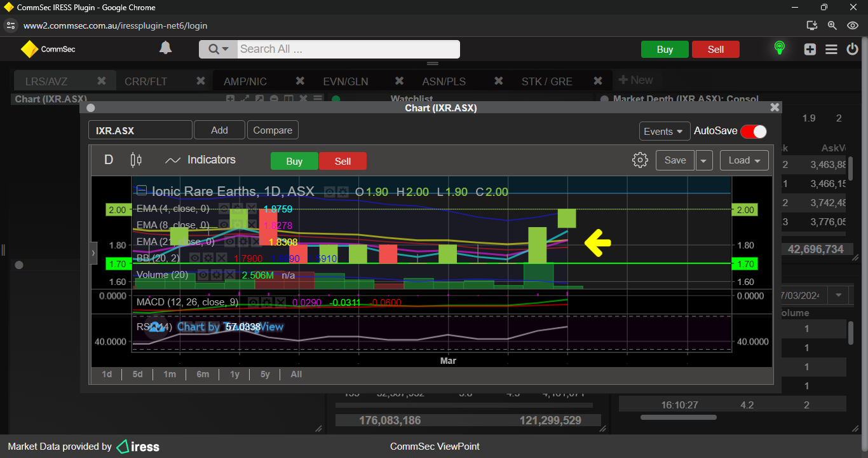Open the date dropdown beside 7/03/2024
The height and width of the screenshot is (458, 868).
click(839, 295)
